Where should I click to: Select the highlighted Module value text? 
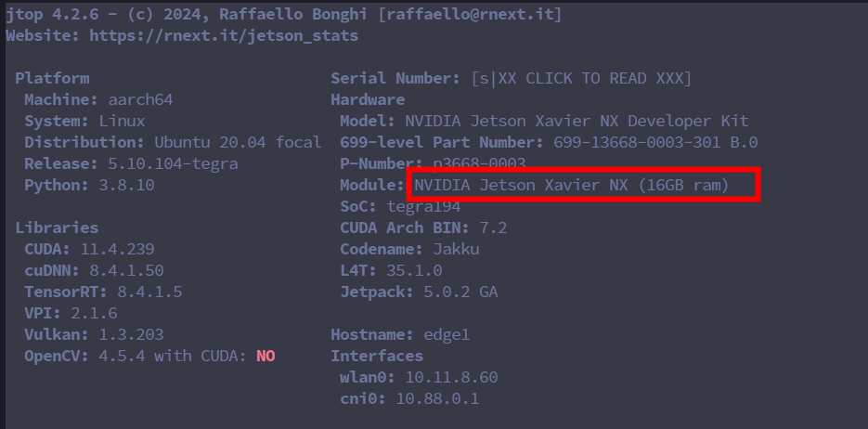572,185
